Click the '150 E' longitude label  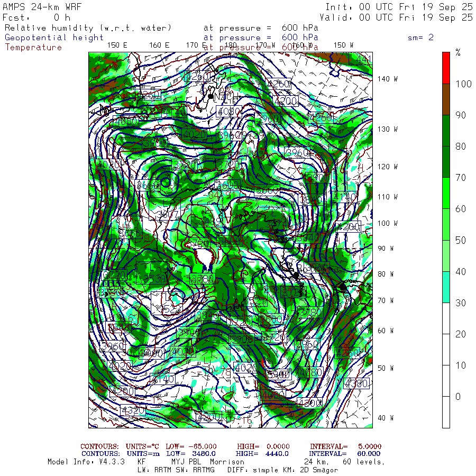(117, 45)
